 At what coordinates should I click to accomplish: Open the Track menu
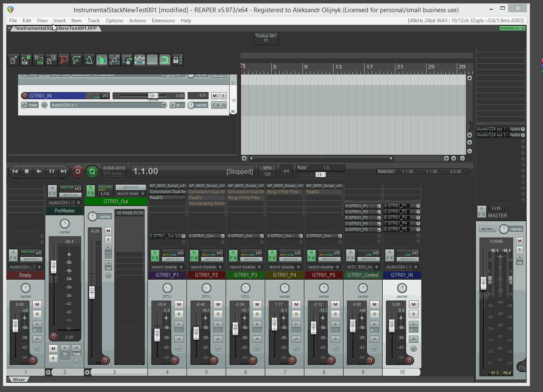tap(93, 20)
